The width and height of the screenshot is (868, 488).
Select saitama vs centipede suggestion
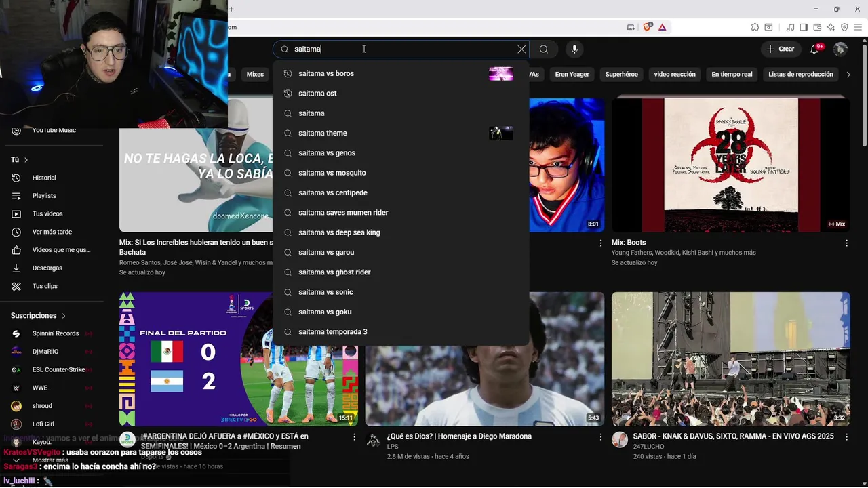[401, 192]
